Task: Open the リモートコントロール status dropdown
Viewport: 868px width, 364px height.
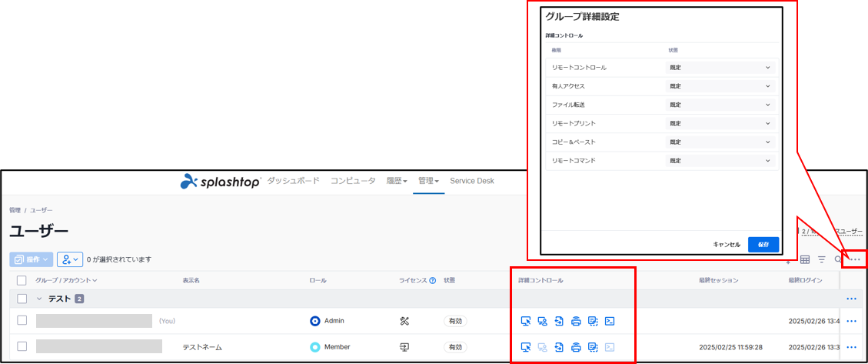Action: (720, 67)
